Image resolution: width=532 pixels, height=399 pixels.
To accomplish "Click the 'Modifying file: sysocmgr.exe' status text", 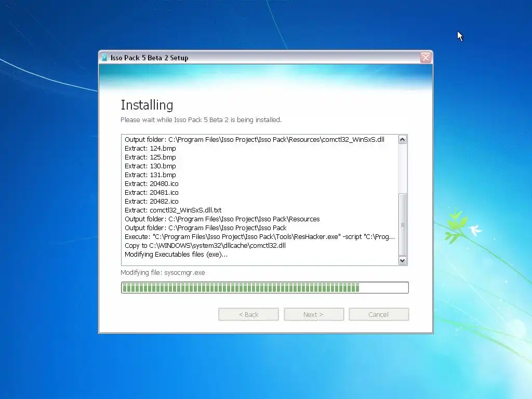I will 163,272.
